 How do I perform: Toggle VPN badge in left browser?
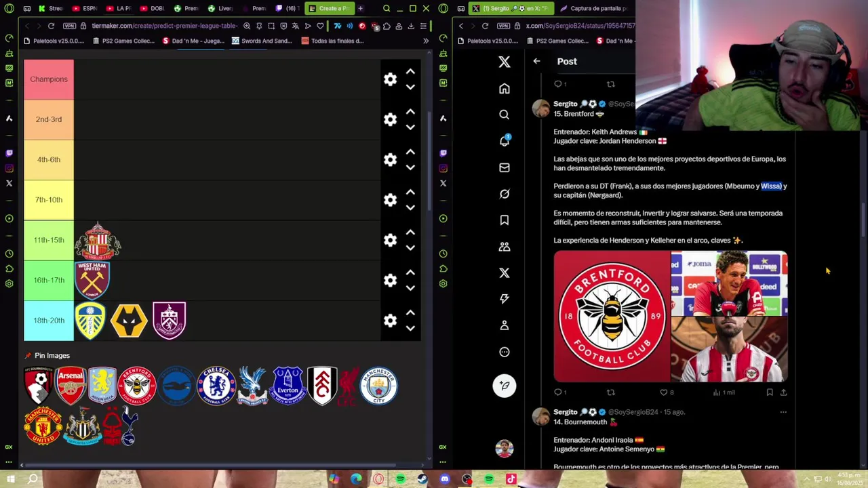click(69, 26)
